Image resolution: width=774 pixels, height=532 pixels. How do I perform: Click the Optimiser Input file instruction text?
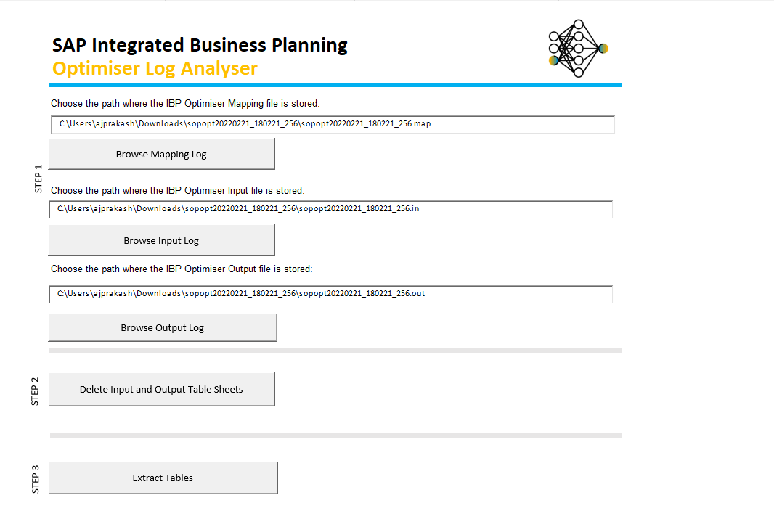pyautogui.click(x=178, y=191)
